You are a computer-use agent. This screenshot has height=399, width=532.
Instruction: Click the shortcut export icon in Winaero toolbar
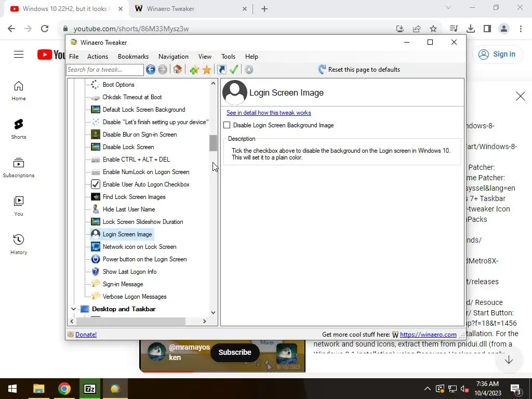click(221, 70)
